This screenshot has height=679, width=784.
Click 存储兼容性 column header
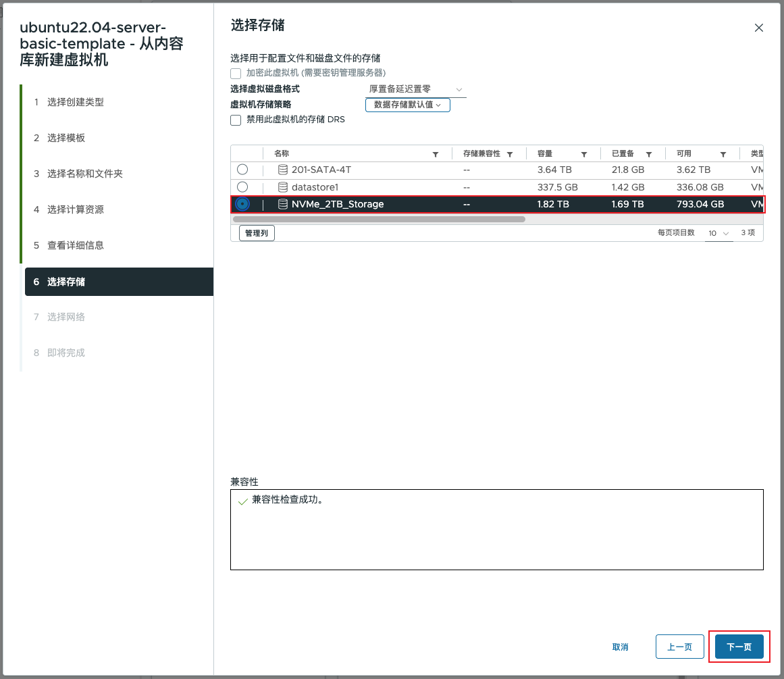coord(481,153)
